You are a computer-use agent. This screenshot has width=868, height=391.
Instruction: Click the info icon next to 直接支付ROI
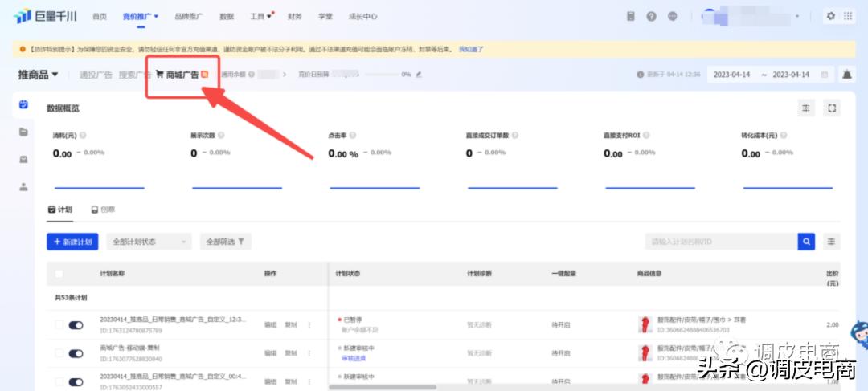[x=646, y=136]
